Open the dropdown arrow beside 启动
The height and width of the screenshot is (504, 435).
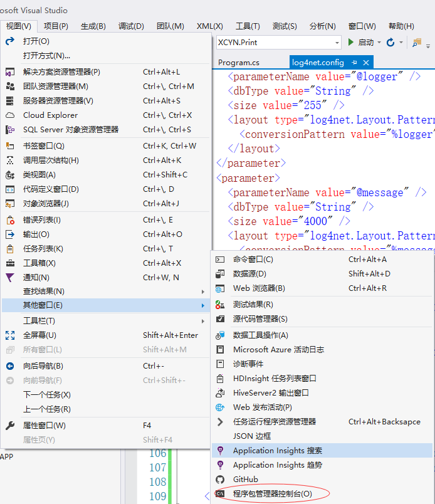click(x=379, y=43)
